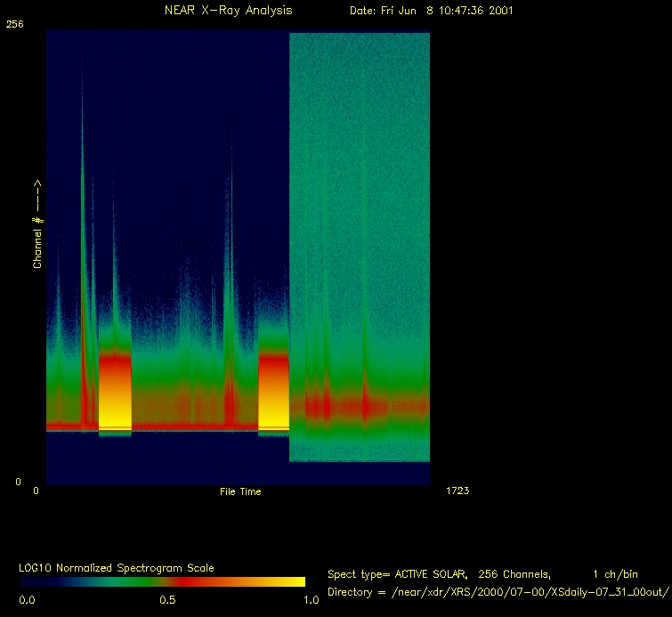Select the Directory path text line
Image resolution: width=672 pixels, height=617 pixels.
[x=498, y=592]
